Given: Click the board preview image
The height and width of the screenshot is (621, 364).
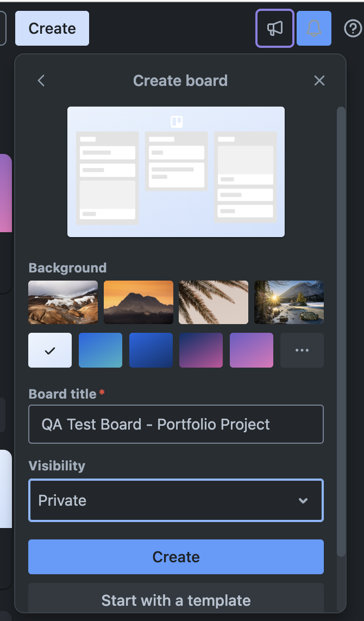Looking at the screenshot, I should [x=176, y=171].
